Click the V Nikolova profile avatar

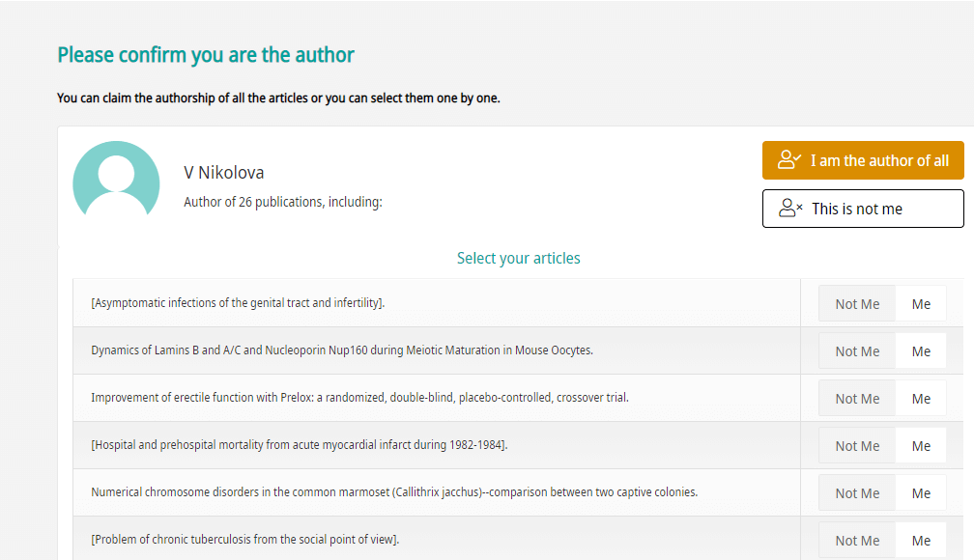click(116, 181)
